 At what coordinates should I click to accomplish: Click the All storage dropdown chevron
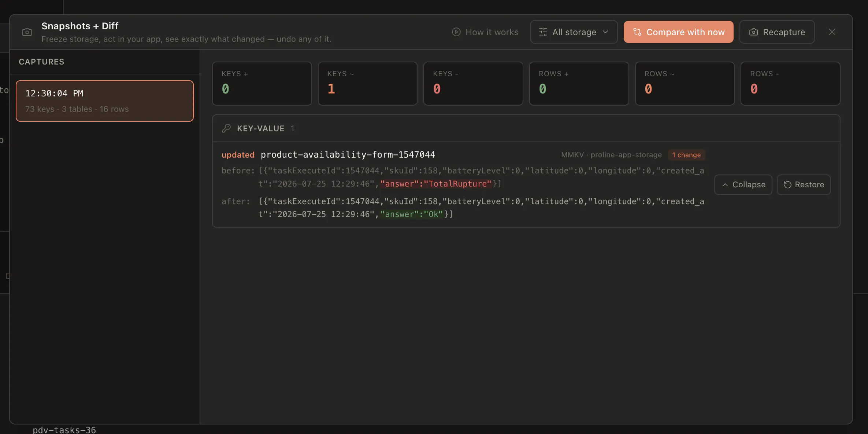pos(605,32)
